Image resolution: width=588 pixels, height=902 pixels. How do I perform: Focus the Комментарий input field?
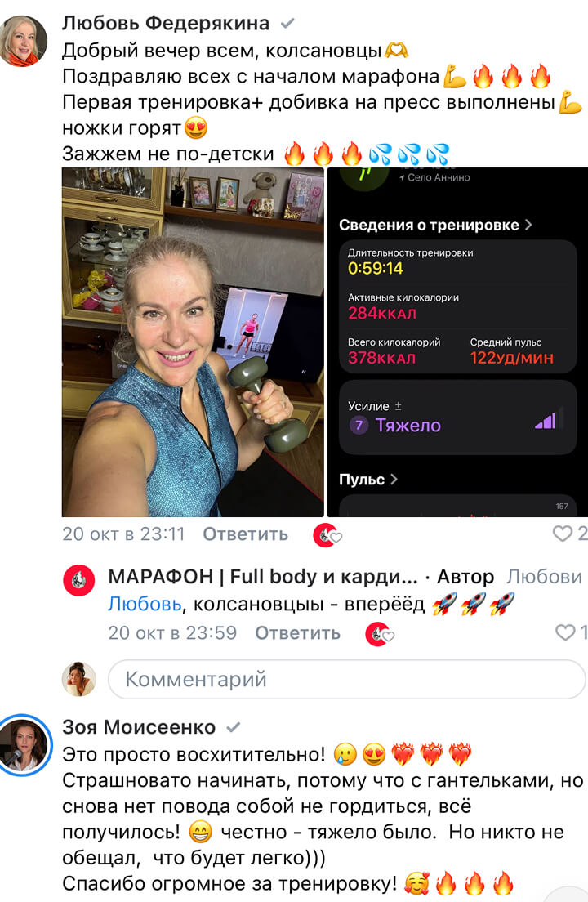(x=347, y=680)
